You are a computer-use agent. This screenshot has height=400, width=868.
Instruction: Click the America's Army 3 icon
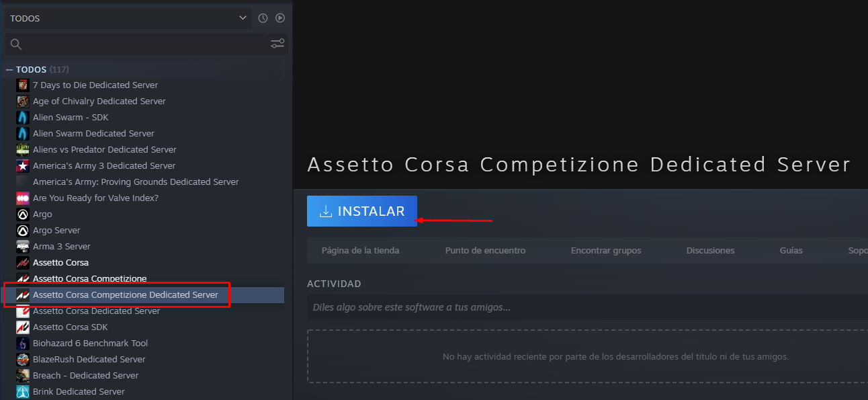(23, 166)
